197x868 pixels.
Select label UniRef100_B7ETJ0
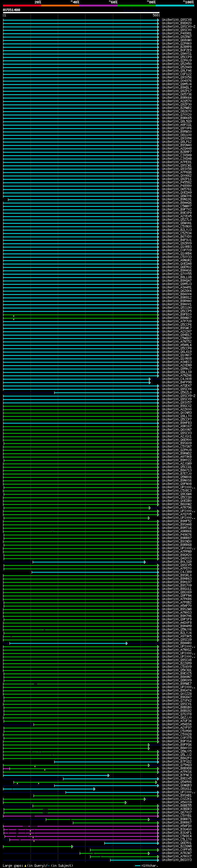tap(177, 474)
